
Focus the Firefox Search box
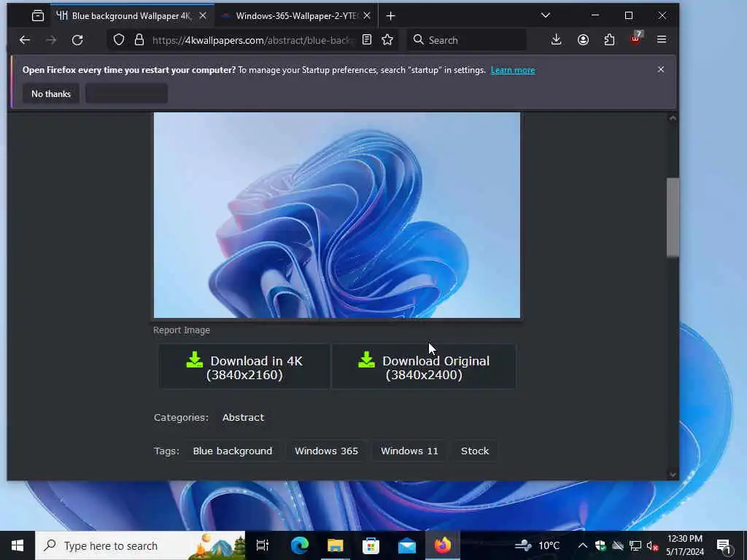coord(467,40)
